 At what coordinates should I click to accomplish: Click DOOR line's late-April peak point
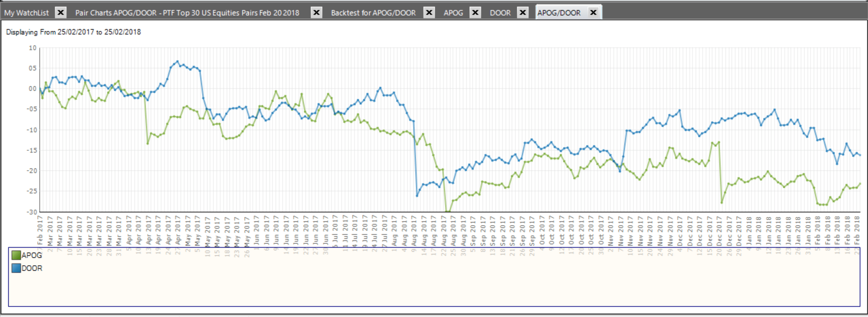(x=178, y=61)
